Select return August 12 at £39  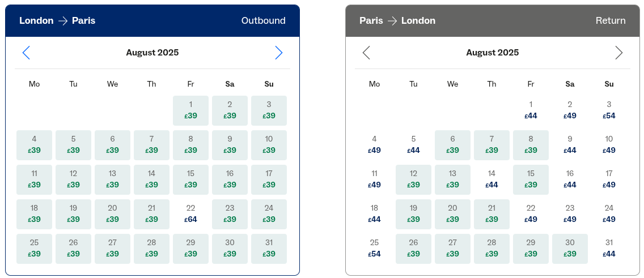click(x=413, y=179)
